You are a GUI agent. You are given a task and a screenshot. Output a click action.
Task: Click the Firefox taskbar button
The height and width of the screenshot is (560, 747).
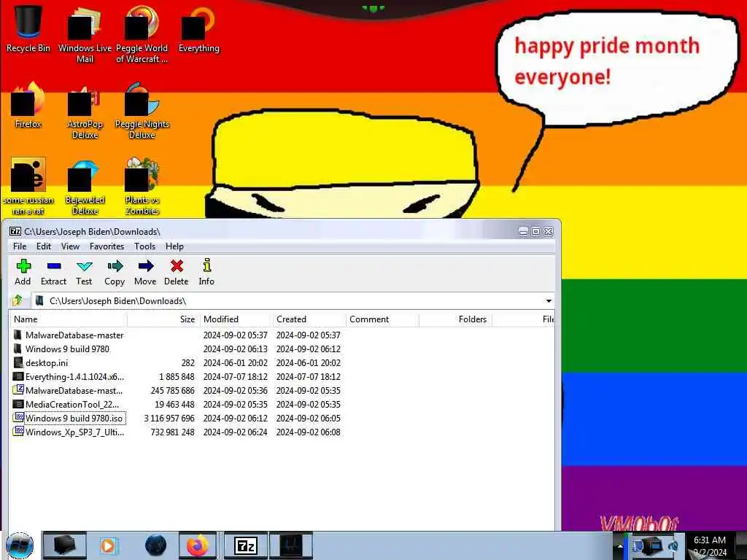198,545
